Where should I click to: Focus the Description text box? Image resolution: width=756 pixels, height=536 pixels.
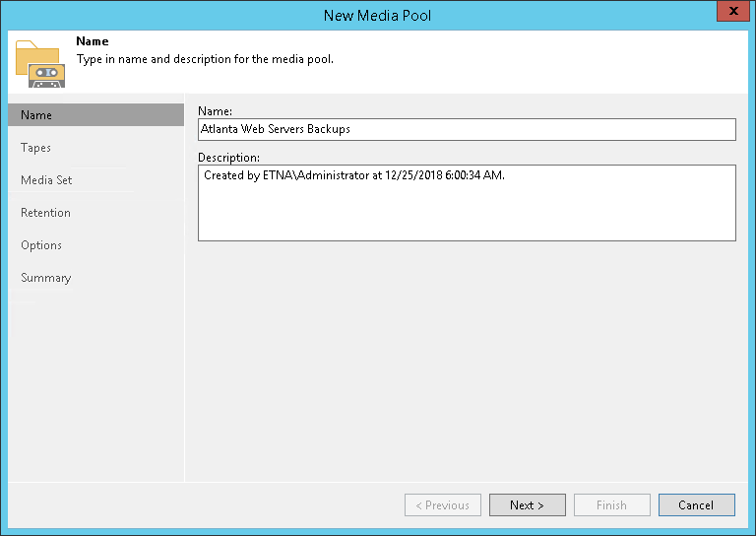coord(467,203)
